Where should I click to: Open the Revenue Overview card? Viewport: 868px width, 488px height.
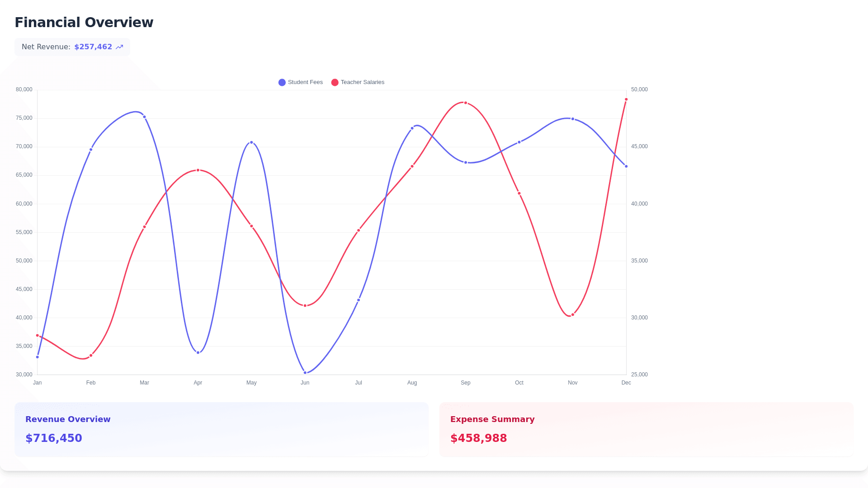(221, 429)
